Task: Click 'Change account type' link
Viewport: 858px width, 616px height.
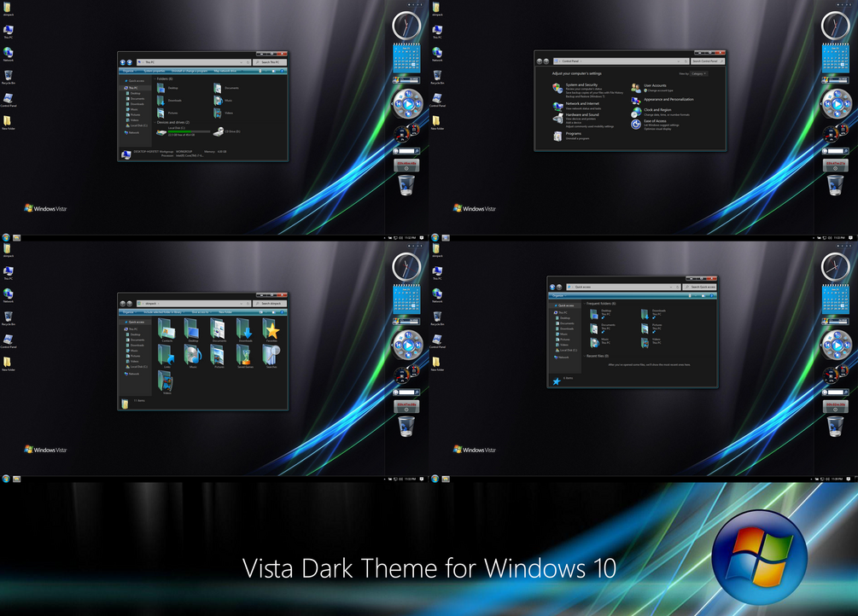Action: (661, 90)
